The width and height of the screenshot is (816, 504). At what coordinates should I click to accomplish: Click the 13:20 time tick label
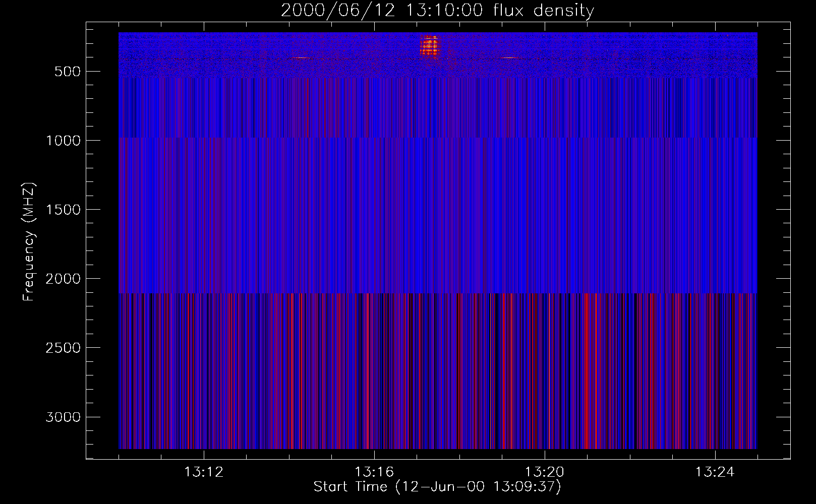point(545,472)
